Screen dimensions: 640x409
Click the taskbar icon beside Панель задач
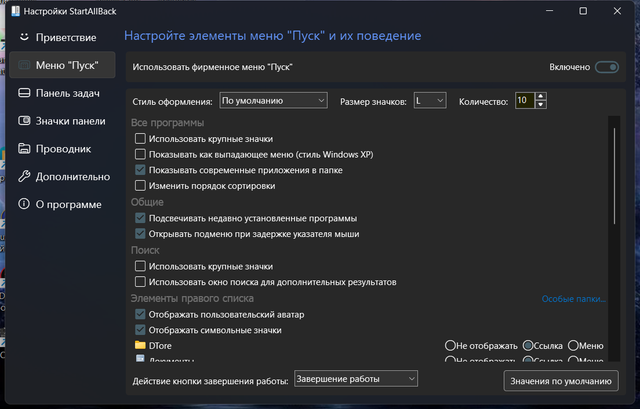tap(24, 93)
